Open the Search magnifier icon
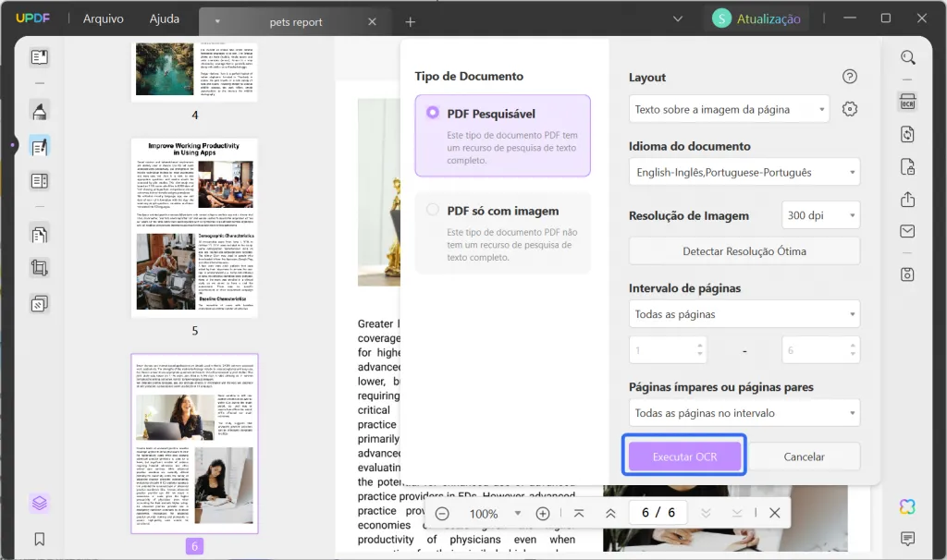The image size is (947, 560). click(908, 57)
